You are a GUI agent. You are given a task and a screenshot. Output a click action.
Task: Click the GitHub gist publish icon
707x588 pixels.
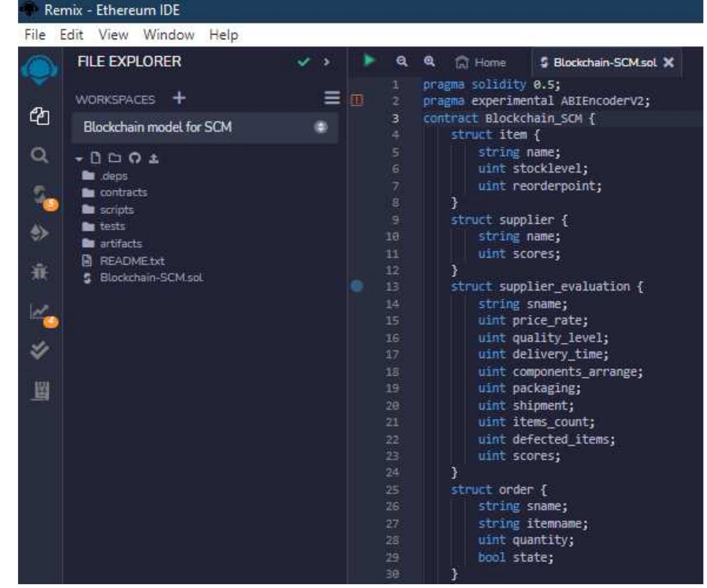(135, 158)
